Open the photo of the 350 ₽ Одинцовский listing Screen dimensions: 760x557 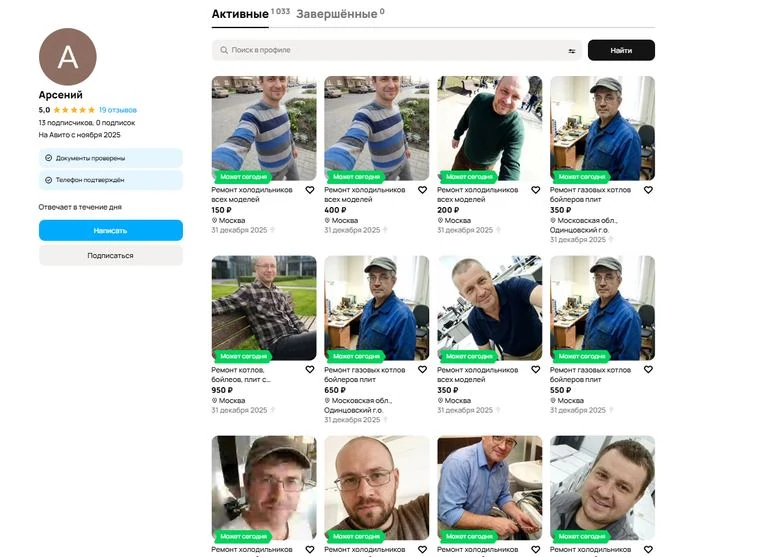tap(602, 128)
